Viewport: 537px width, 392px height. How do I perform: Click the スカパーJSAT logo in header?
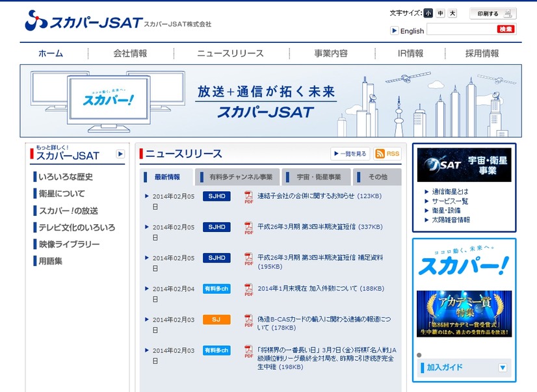84,21
